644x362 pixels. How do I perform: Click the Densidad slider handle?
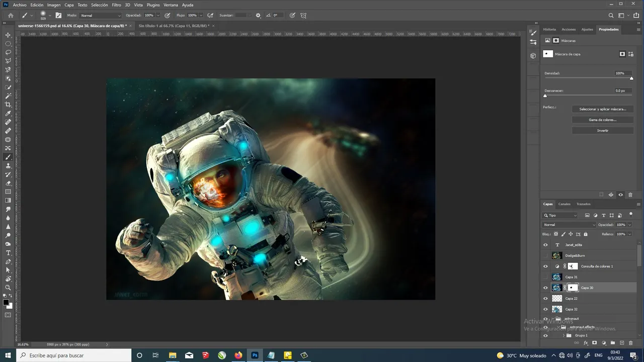(x=631, y=78)
